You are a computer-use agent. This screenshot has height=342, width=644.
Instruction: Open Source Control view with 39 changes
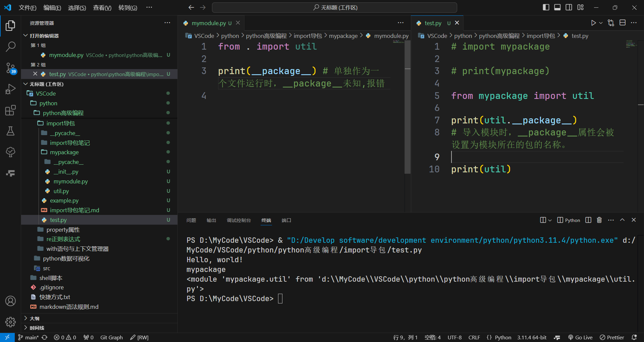pyautogui.click(x=10, y=68)
